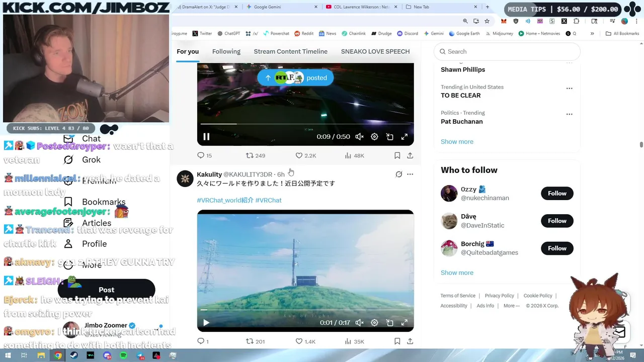
Task: Pause the top video in the feed
Action: [x=206, y=137]
